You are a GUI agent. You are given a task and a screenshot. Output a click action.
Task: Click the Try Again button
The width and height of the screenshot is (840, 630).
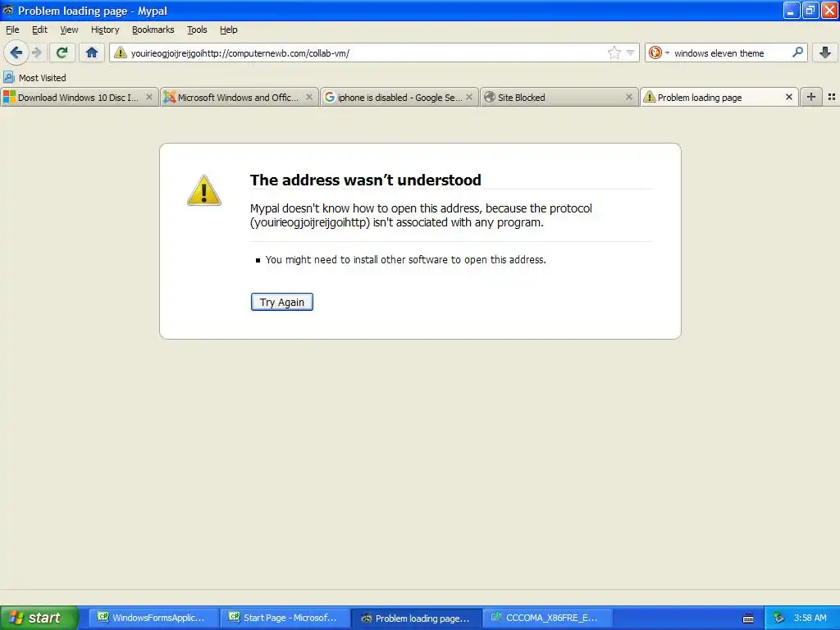click(x=282, y=302)
